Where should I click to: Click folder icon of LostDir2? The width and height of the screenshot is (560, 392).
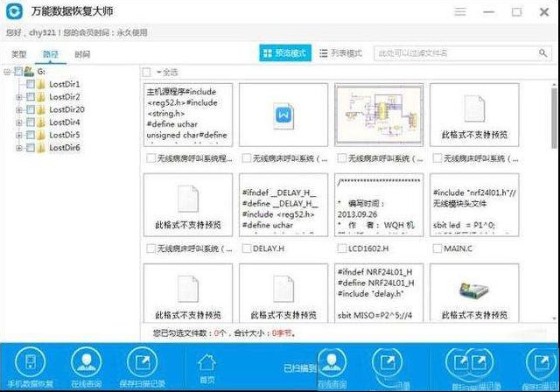41,97
